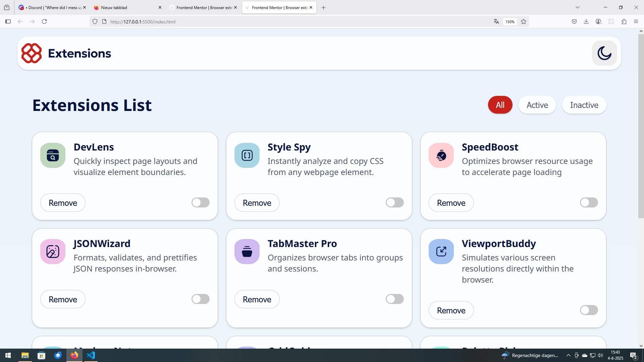Reload the page in browser toolbar
Screen dimensions: 644x362
44,22
